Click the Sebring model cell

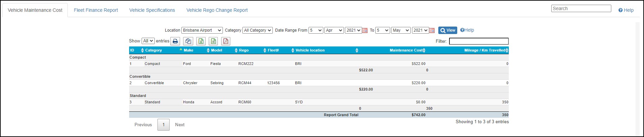coord(217,83)
